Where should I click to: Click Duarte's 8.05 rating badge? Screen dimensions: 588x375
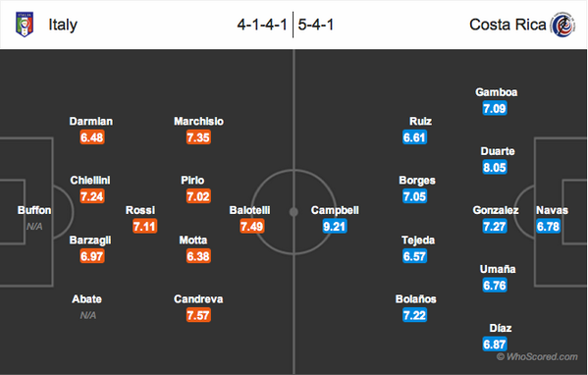point(495,167)
